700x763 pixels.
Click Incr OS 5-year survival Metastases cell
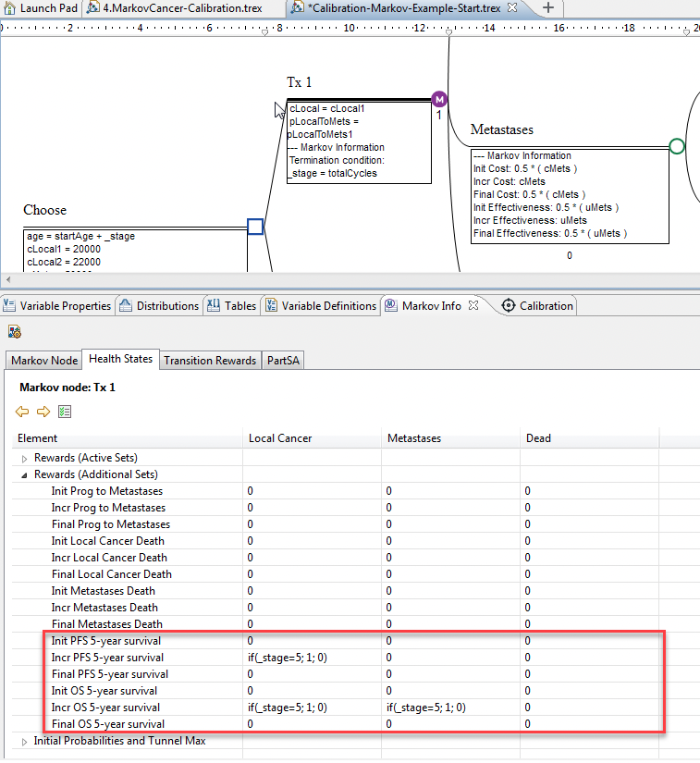(426, 708)
